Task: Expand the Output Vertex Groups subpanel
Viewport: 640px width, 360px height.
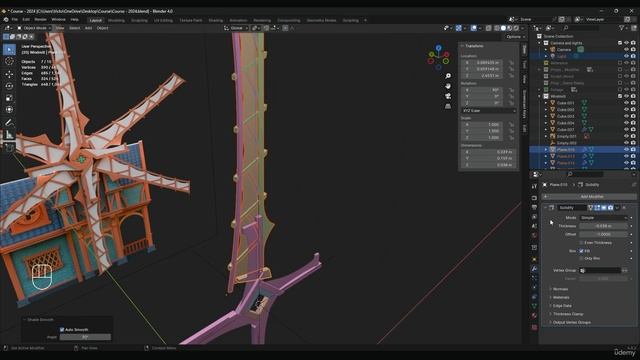Action: click(x=571, y=322)
